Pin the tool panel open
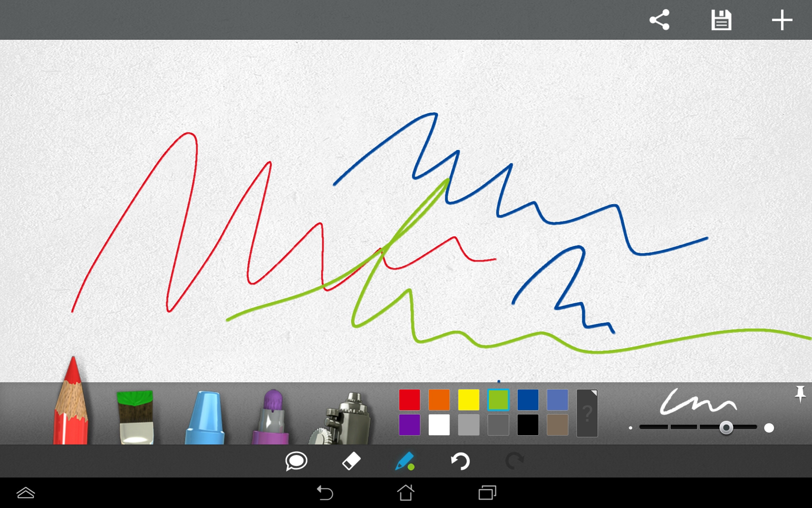 (800, 394)
